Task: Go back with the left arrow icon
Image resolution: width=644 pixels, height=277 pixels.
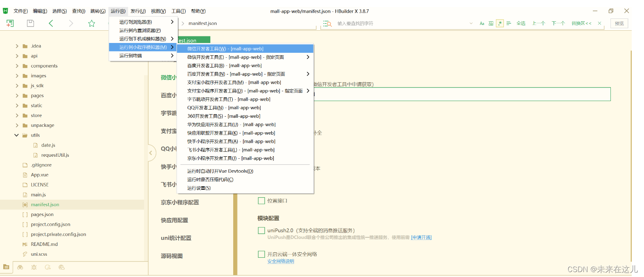Action: (x=51, y=23)
